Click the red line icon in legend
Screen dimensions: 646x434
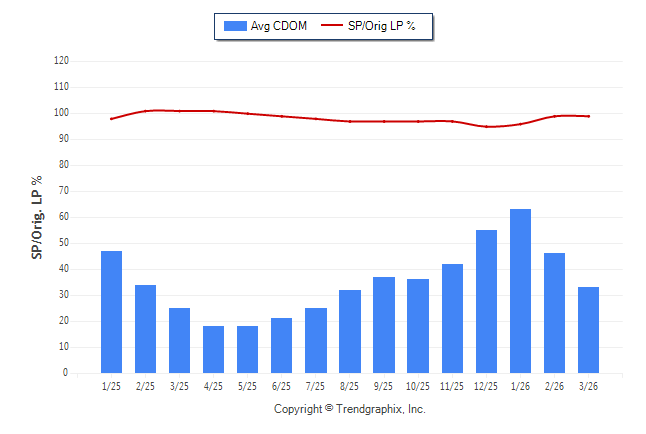tap(332, 26)
